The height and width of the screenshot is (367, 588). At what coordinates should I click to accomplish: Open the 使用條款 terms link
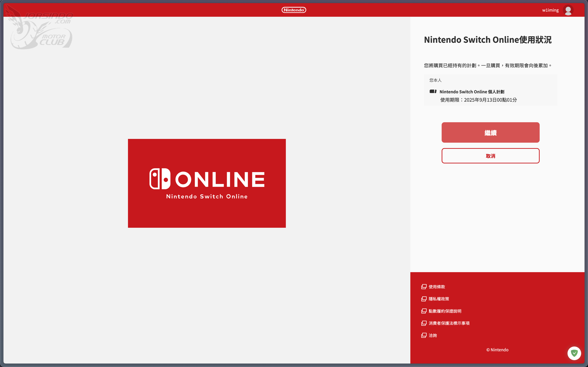pos(437,287)
